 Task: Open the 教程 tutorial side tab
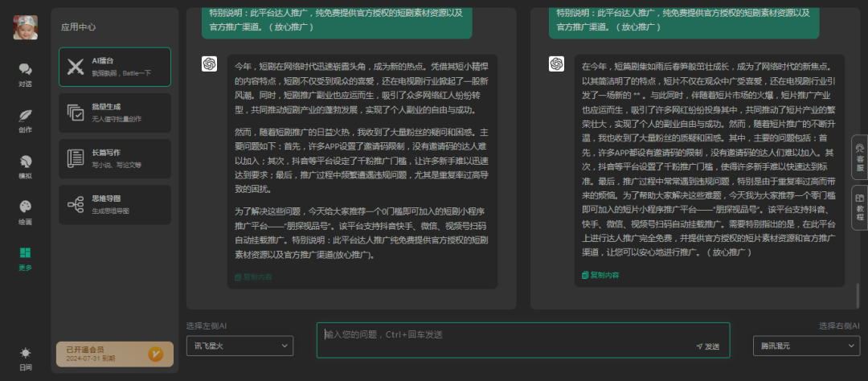click(860, 207)
